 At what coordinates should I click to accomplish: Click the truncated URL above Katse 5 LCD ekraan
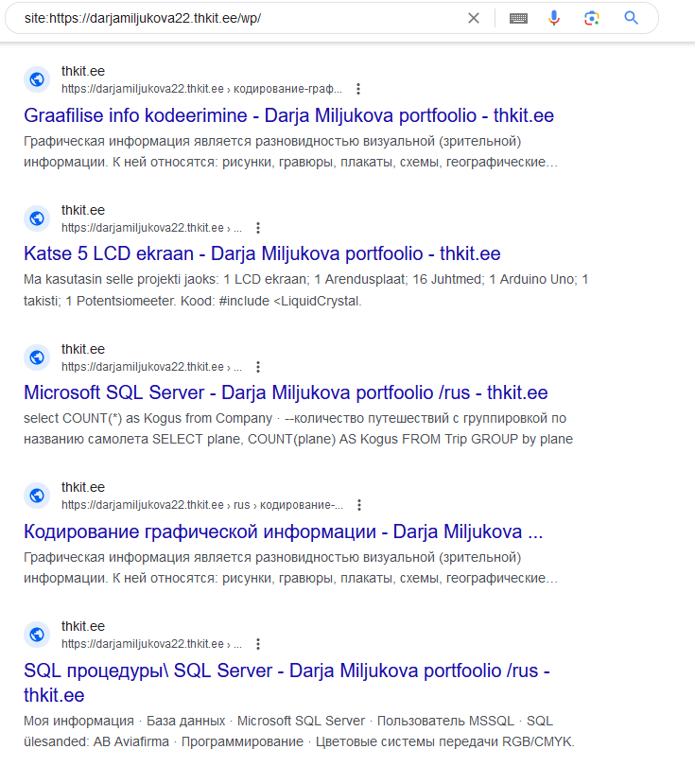coord(151,228)
